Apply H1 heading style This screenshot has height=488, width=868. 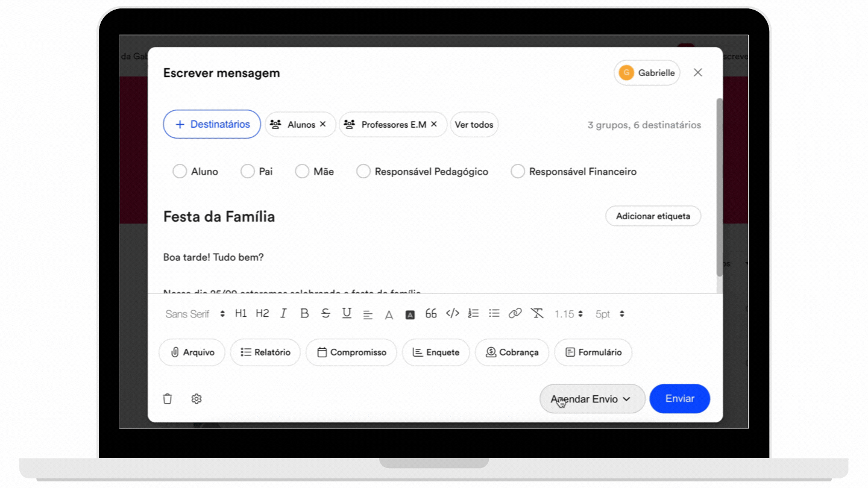point(241,314)
